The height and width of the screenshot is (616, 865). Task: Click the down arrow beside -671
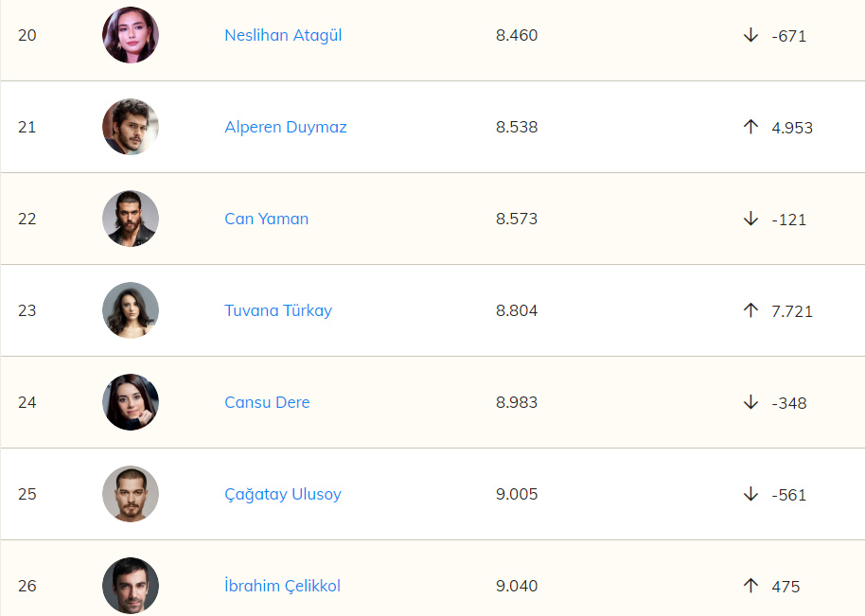750,35
